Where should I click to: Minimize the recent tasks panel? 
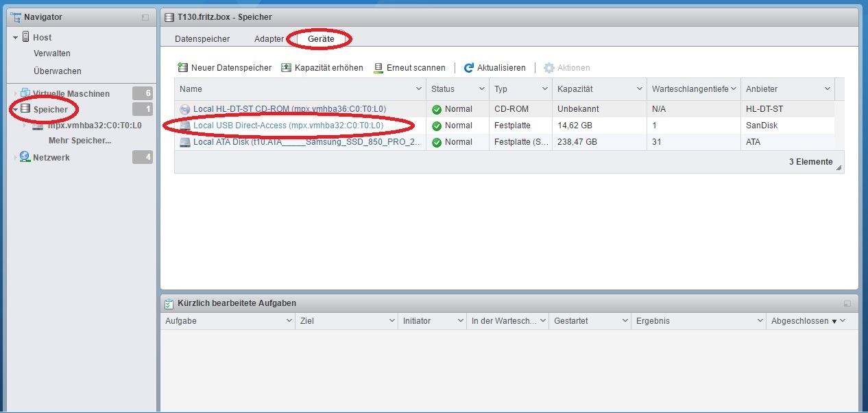tap(847, 303)
